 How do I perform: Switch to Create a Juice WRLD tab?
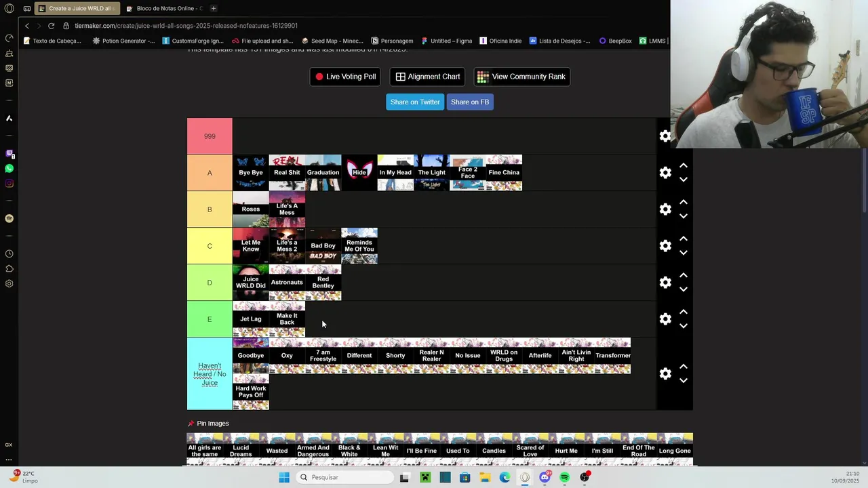click(77, 8)
